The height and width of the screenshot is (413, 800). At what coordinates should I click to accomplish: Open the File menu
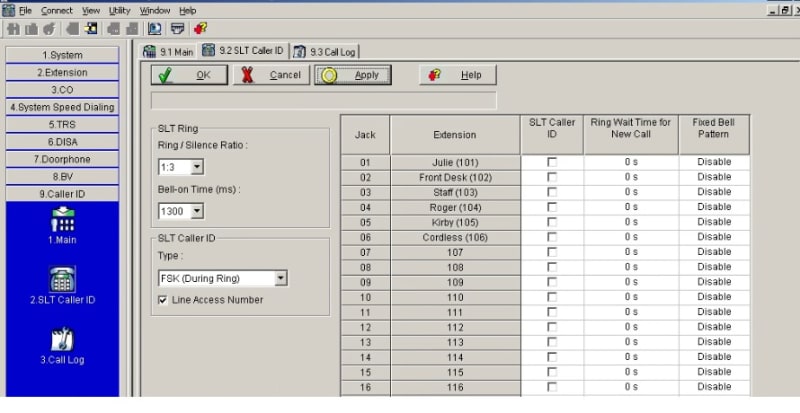26,10
